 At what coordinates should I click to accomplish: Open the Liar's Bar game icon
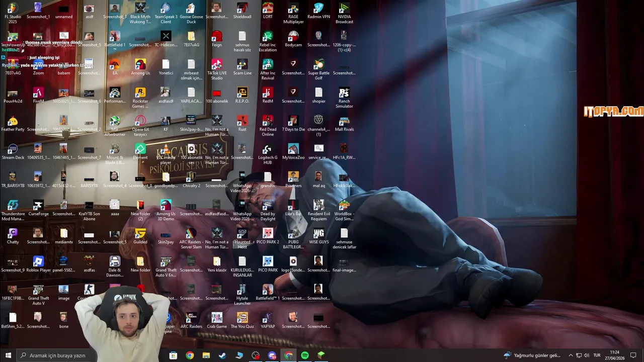[293, 208]
